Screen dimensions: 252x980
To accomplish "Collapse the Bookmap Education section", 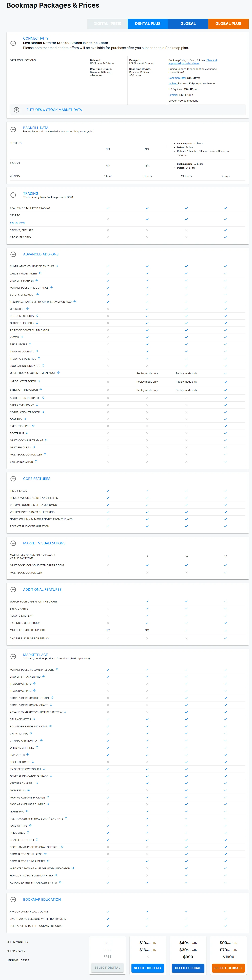I will [13, 899].
